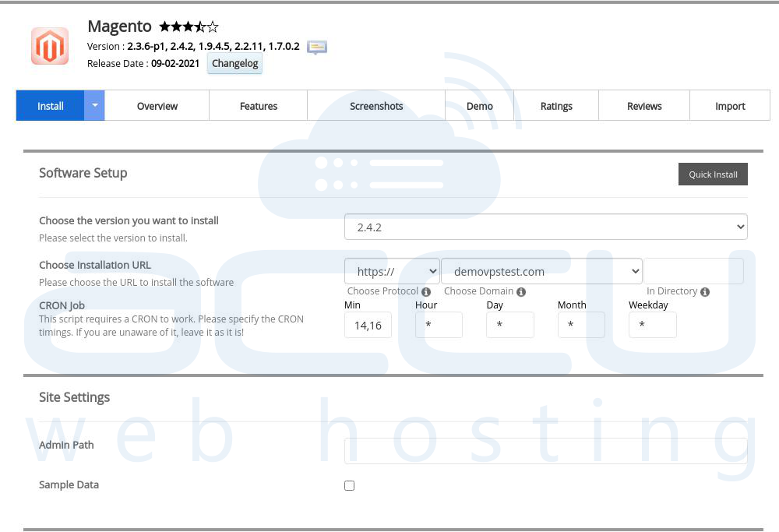Click the Choose Installation URL label
The width and height of the screenshot is (779, 532).
(x=95, y=266)
